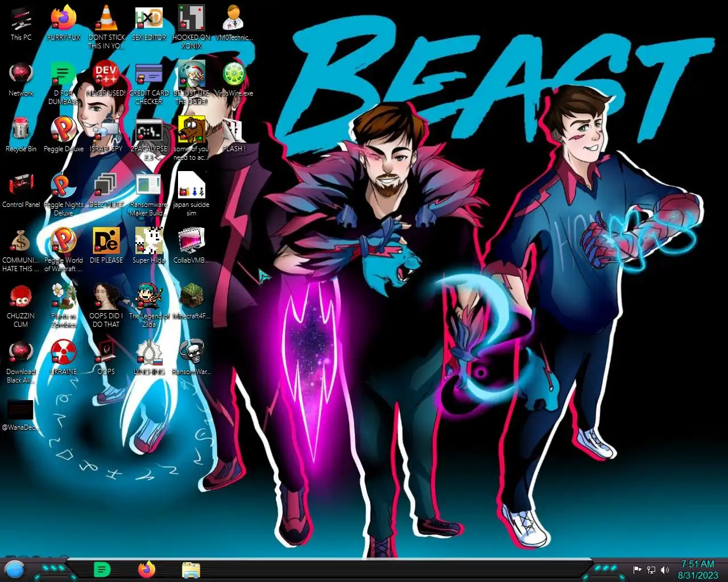The height and width of the screenshot is (582, 728).
Task: Select the CollabVMB monitor icon
Action: click(192, 247)
